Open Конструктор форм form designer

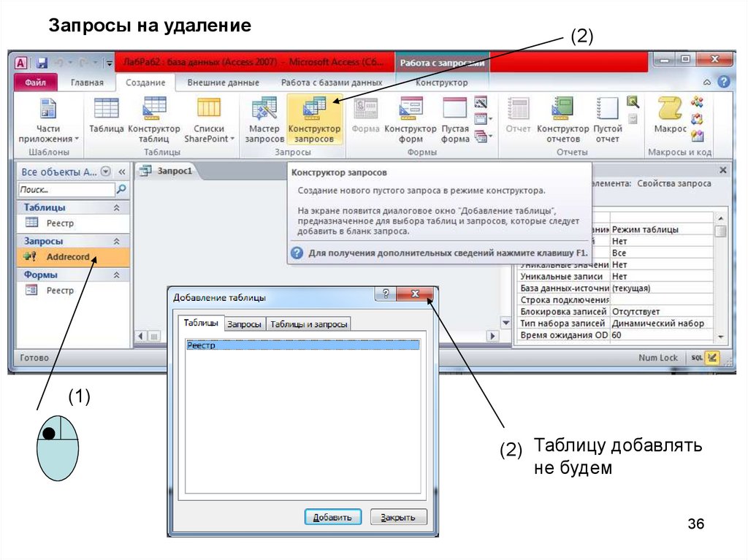tap(411, 120)
